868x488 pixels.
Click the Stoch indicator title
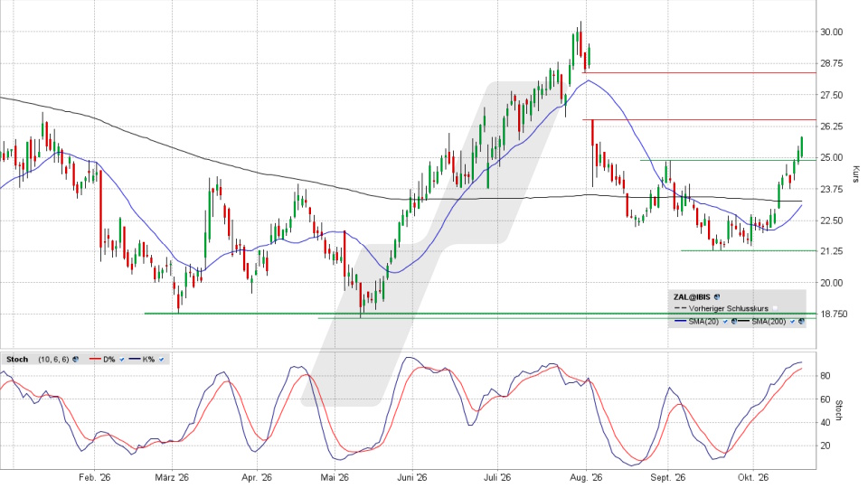17,359
